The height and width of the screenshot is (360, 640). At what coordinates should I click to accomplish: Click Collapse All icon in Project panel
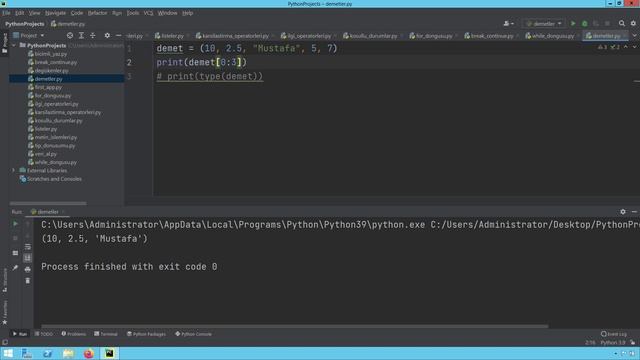pos(93,36)
